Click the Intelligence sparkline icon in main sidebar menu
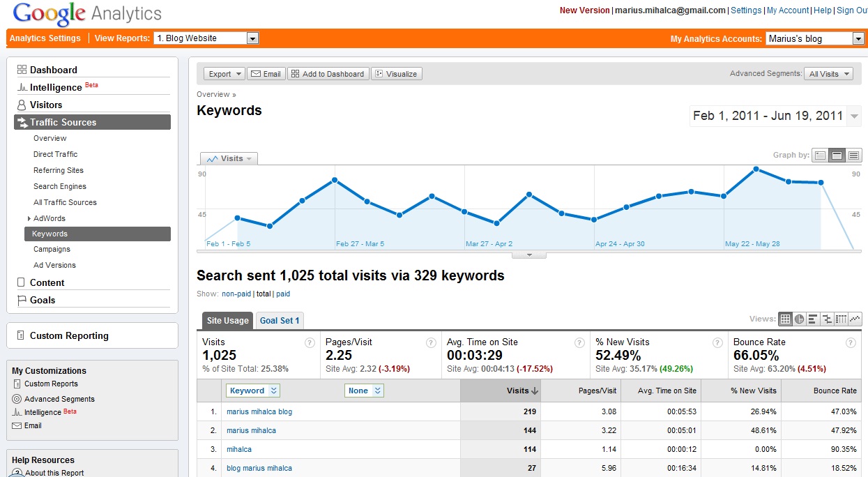868x477 pixels. coord(22,87)
